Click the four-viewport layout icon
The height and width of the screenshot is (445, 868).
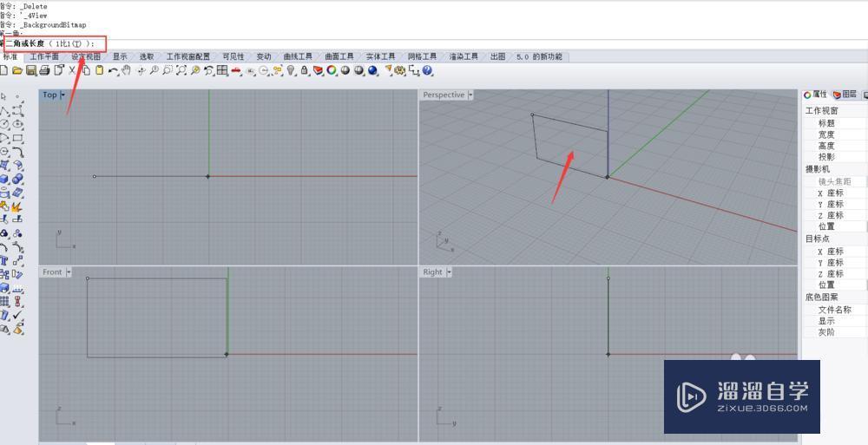(222, 70)
